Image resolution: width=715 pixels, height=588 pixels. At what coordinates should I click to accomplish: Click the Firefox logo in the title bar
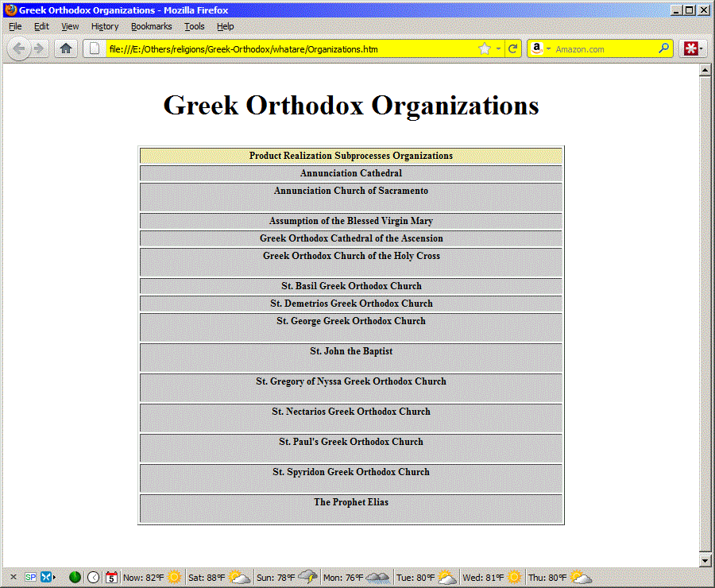[11, 10]
